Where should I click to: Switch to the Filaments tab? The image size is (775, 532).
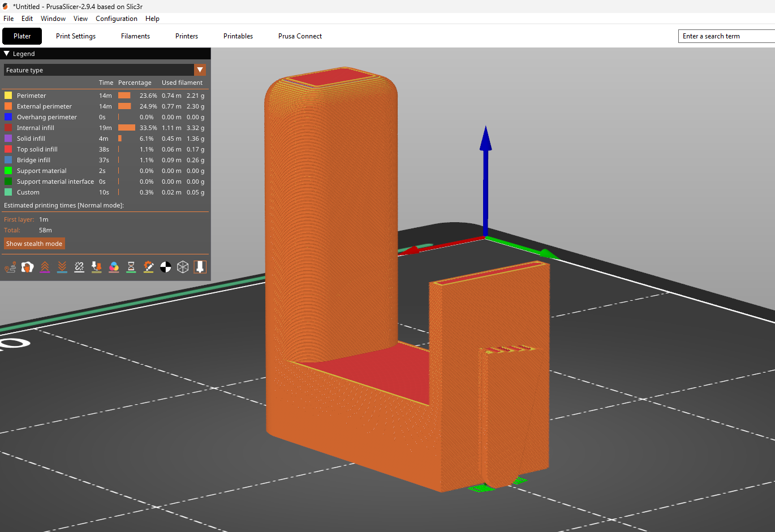[135, 36]
